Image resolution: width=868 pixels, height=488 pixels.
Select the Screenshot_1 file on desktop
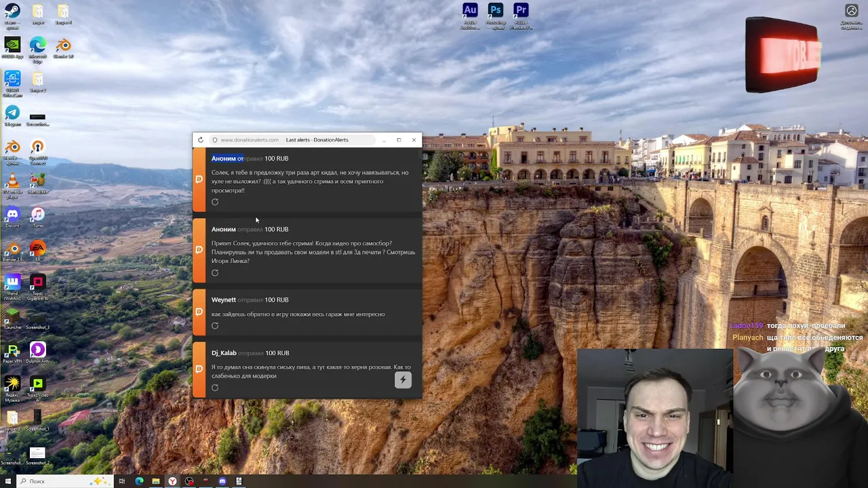coord(38,421)
